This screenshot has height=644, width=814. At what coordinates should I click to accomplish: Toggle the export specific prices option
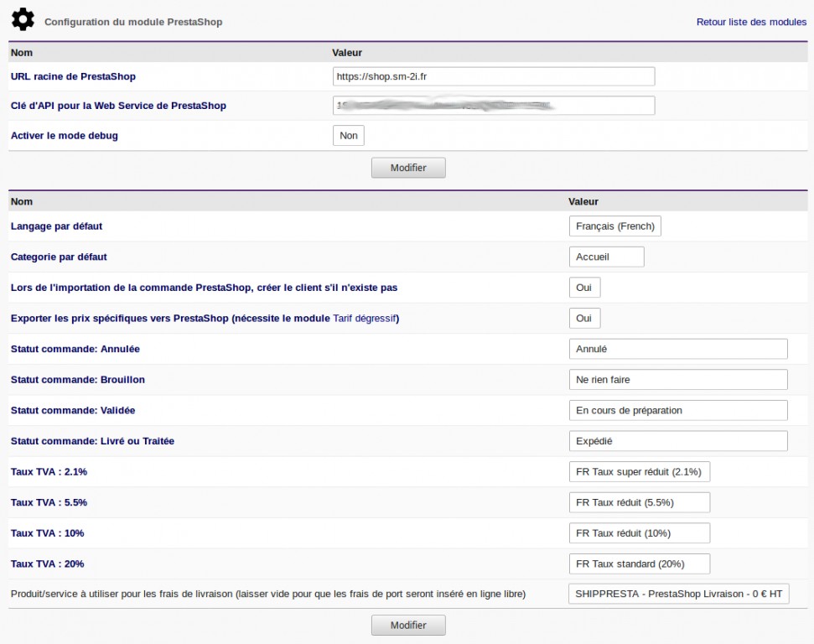(584, 319)
